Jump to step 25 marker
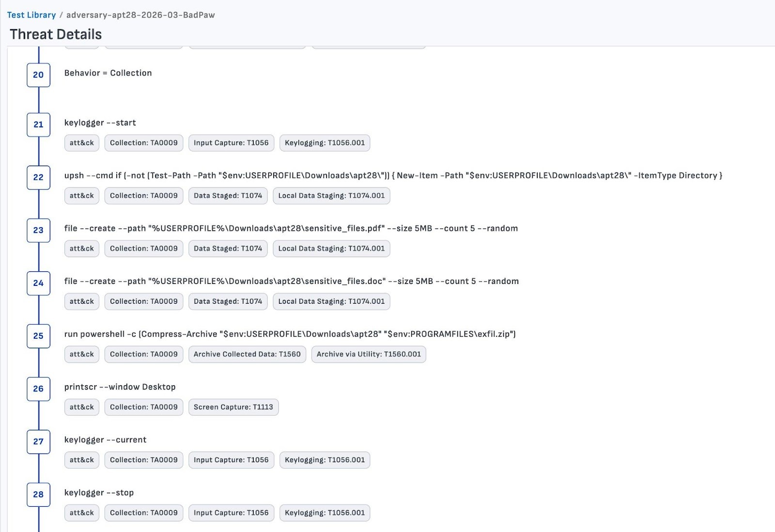 click(38, 336)
